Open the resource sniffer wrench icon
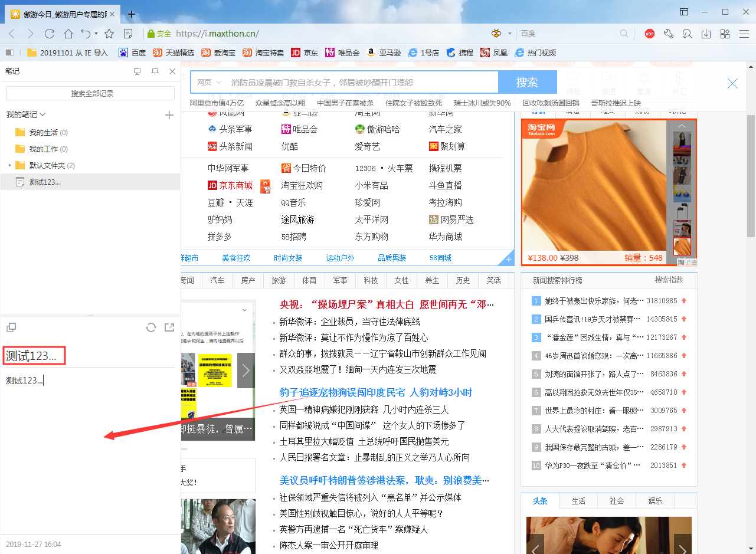 669,34
